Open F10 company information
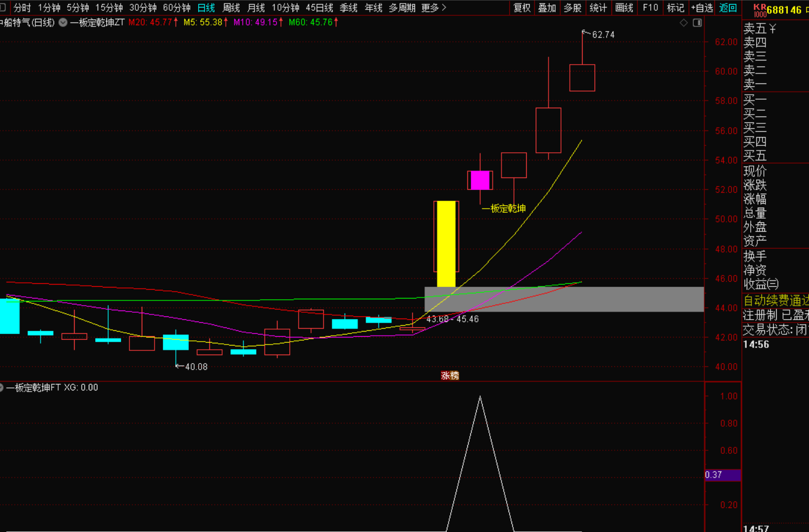Viewport: 809px width, 532px height. 650,8
